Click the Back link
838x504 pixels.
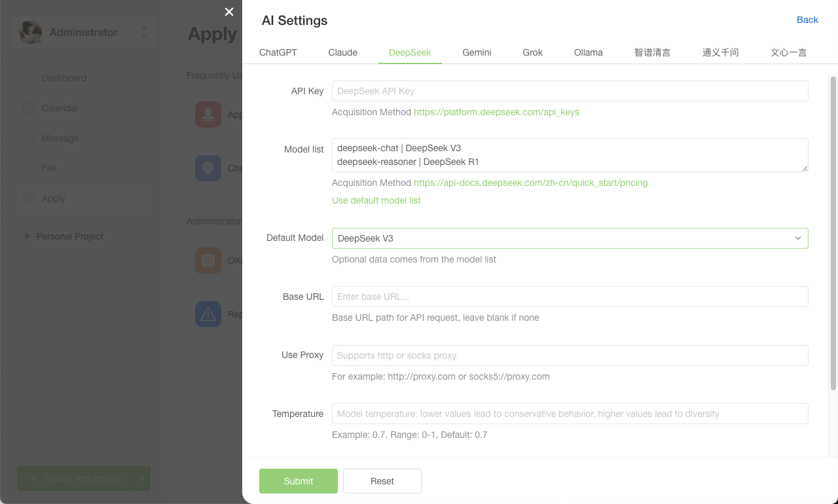click(807, 20)
